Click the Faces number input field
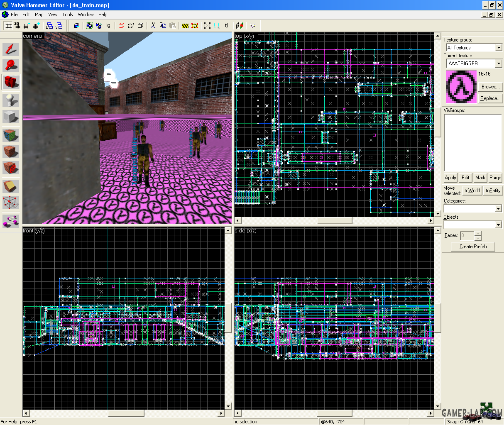Viewport: 504px width, 425px height. tap(467, 236)
